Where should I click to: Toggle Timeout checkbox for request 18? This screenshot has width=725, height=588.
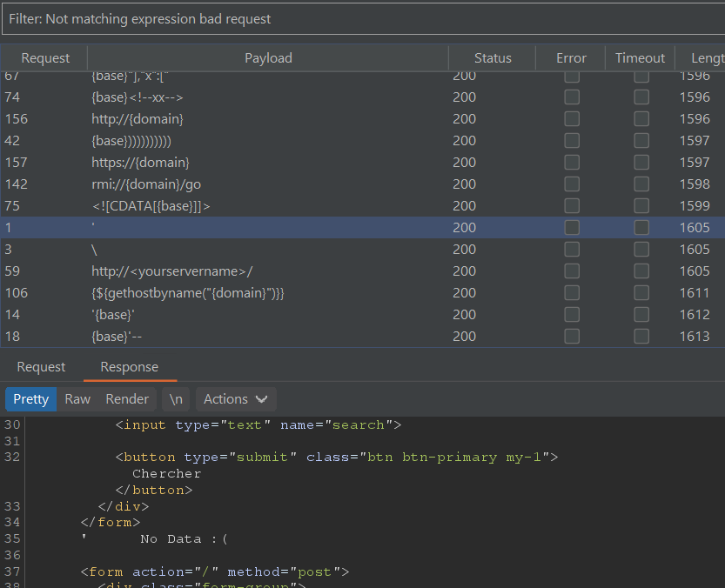click(x=641, y=336)
